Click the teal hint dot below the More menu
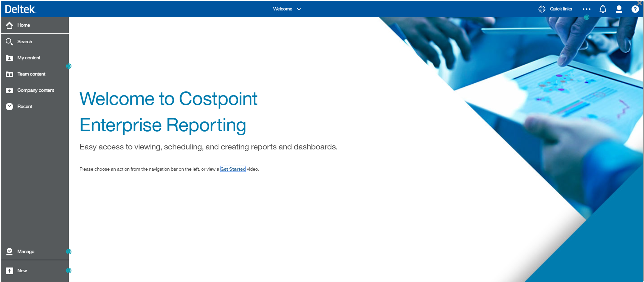644x282 pixels. click(587, 17)
